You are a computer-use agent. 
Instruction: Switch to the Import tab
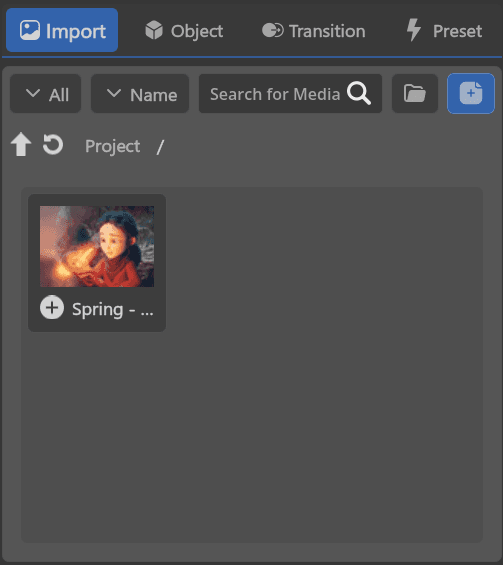(x=62, y=30)
